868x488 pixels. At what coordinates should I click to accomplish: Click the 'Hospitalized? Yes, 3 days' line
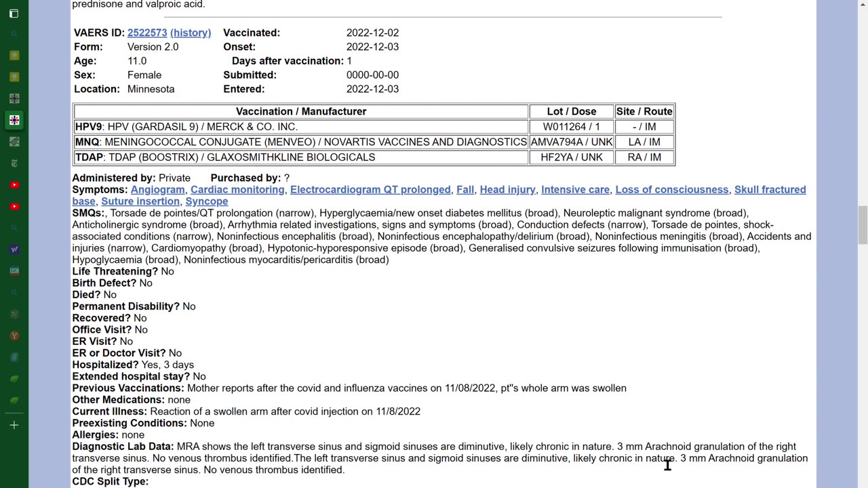click(133, 365)
